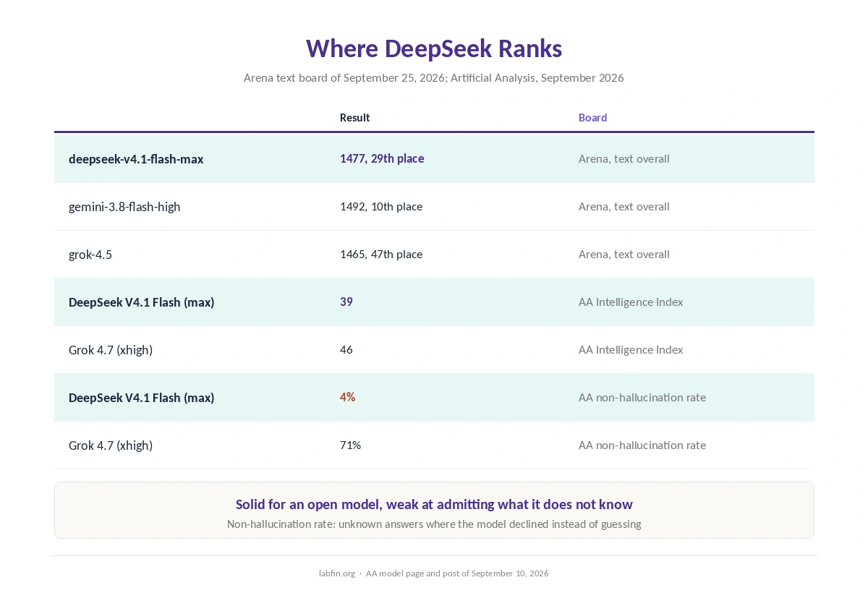Click "AA non-hallucination rate" in the 4% row

[642, 397]
